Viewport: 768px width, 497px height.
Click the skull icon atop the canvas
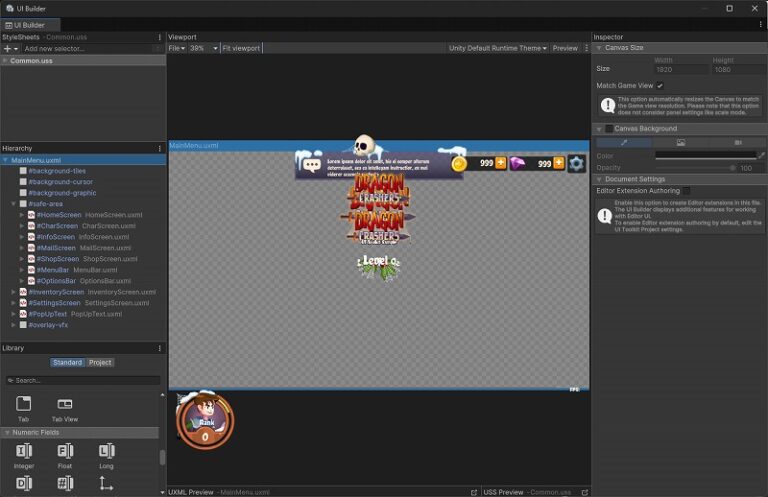tap(364, 145)
